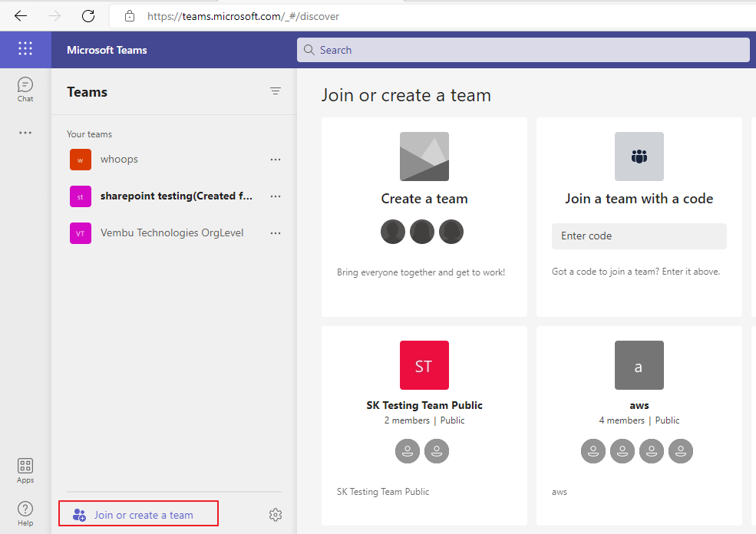The height and width of the screenshot is (534, 756).
Task: Click the Search box
Action: (x=523, y=50)
